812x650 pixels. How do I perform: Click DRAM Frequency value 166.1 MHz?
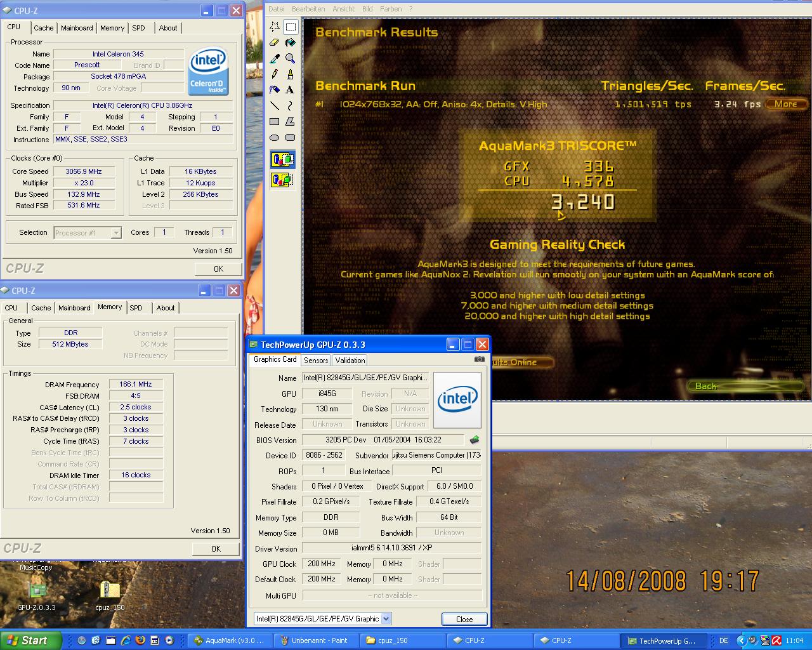click(136, 384)
